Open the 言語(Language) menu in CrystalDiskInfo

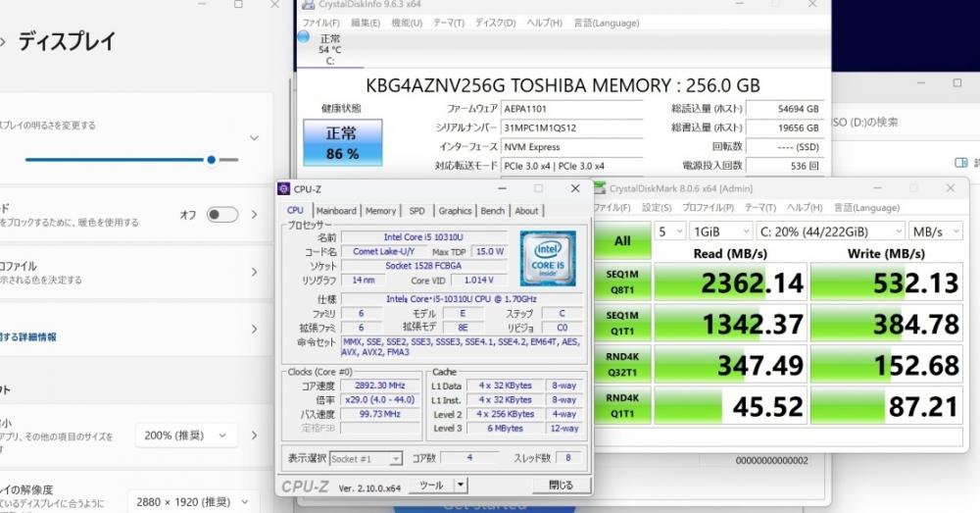tap(607, 24)
